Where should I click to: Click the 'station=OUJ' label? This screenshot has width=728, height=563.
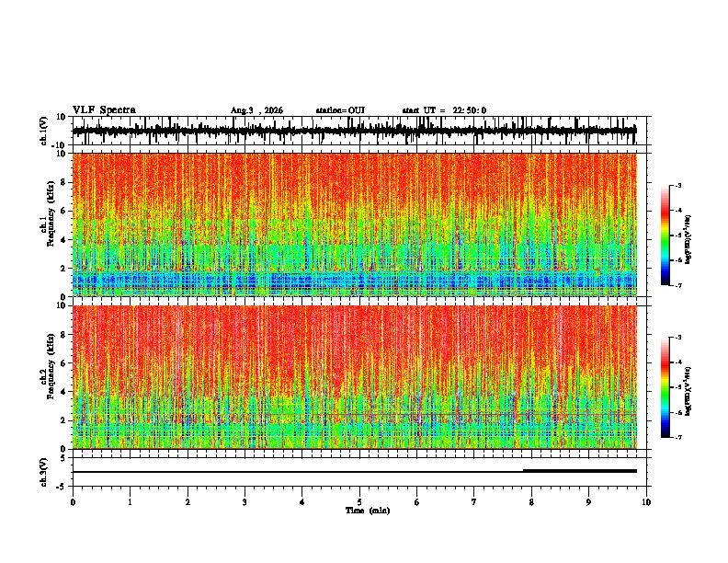point(340,110)
